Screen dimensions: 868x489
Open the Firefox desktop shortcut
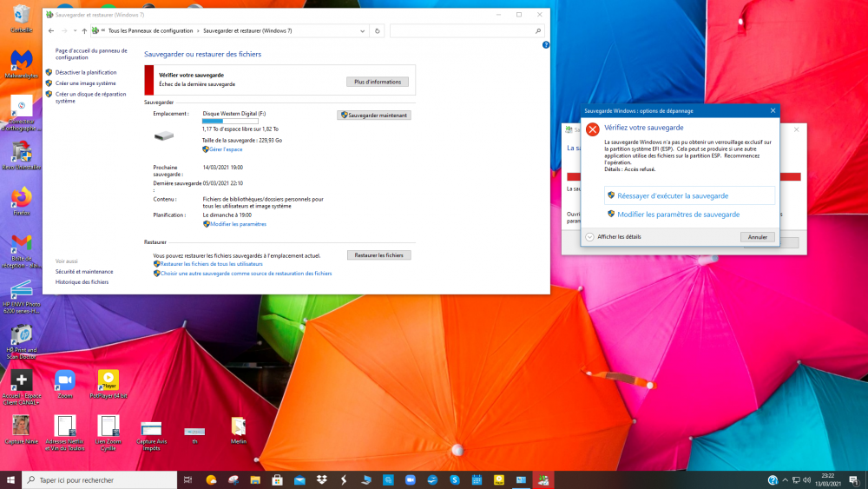coord(21,196)
